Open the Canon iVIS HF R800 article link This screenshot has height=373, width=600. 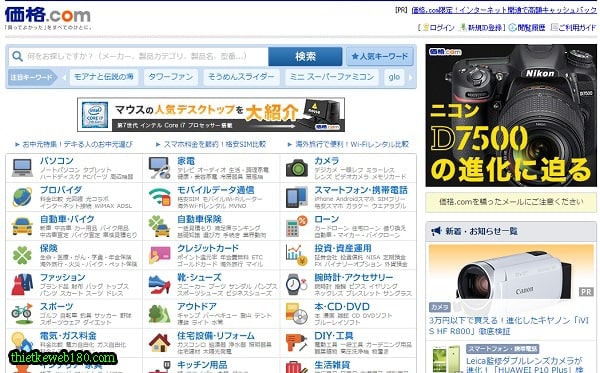pyautogui.click(x=509, y=326)
